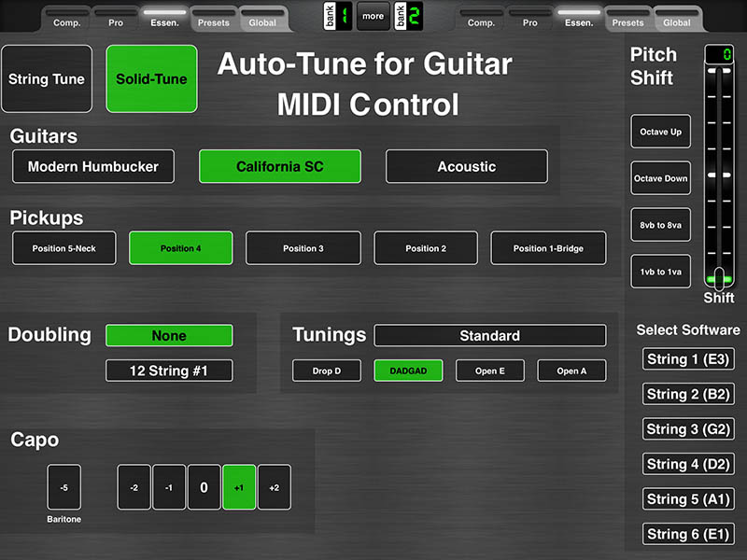Select pickup Position 5-Neck
Screen dimensions: 747x560
click(64, 248)
